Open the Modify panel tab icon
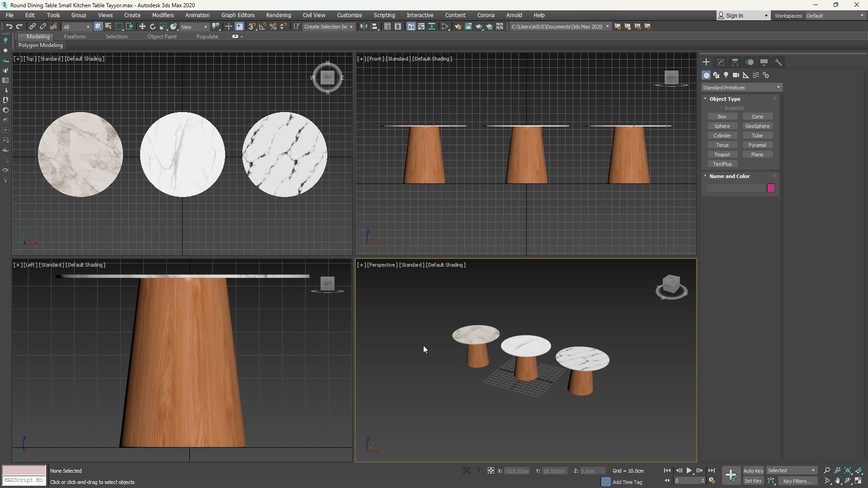The height and width of the screenshot is (488, 868). (x=721, y=62)
